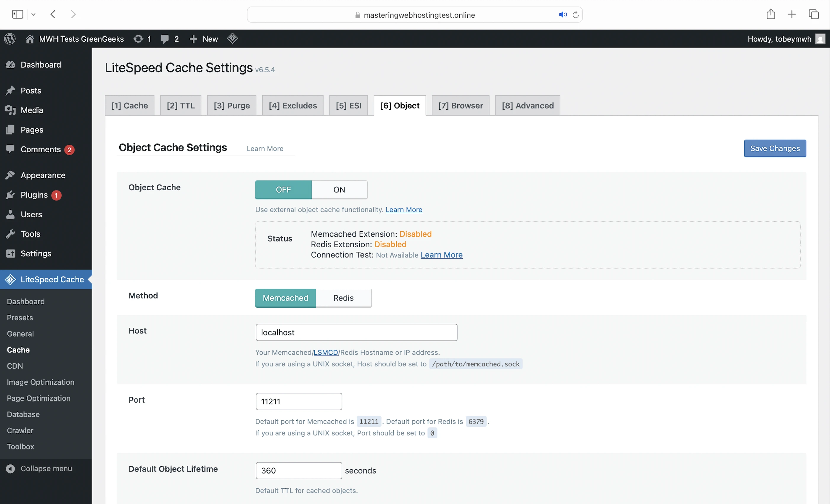Click the Save Changes button
Image resolution: width=830 pixels, height=504 pixels.
[x=775, y=148]
